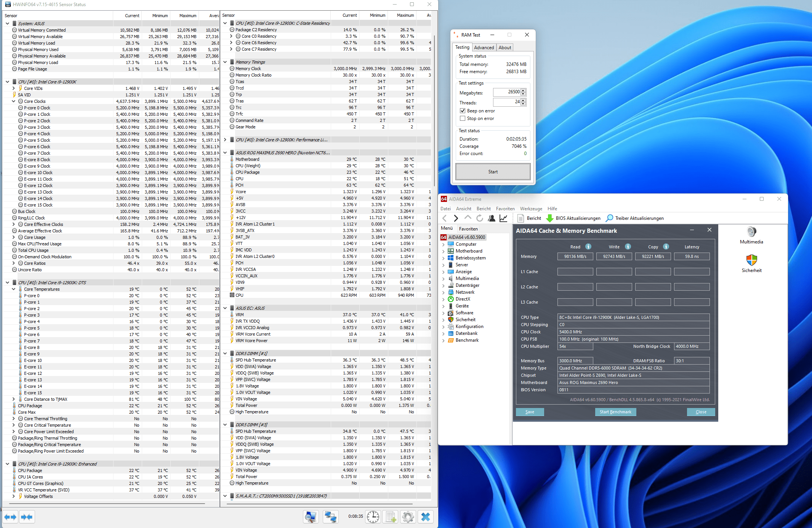Select Datenträger in AIDA64 tree
The height and width of the screenshot is (528, 812).
coord(467,285)
